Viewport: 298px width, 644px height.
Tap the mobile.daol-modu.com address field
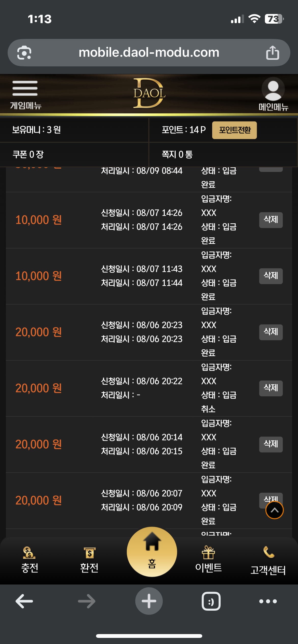point(149,53)
